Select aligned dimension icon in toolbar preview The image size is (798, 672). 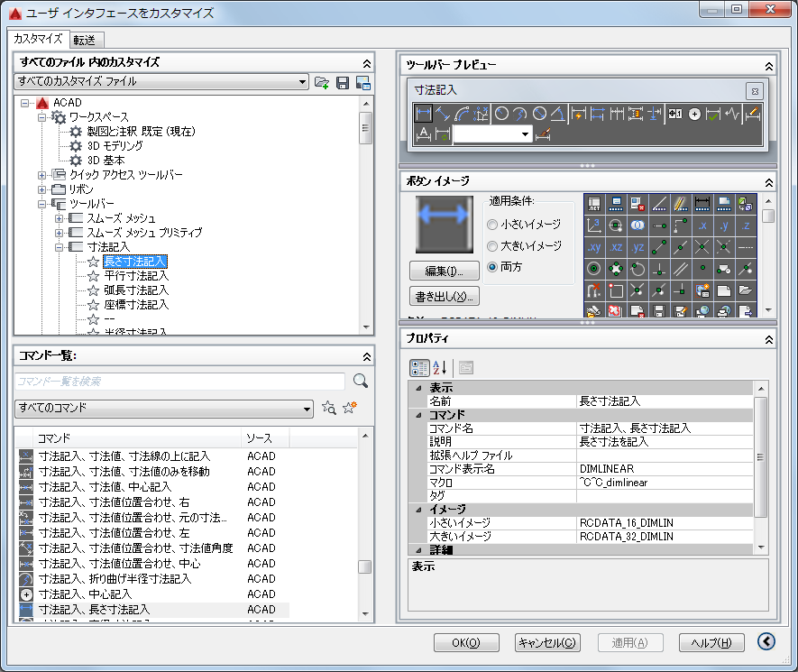click(442, 114)
